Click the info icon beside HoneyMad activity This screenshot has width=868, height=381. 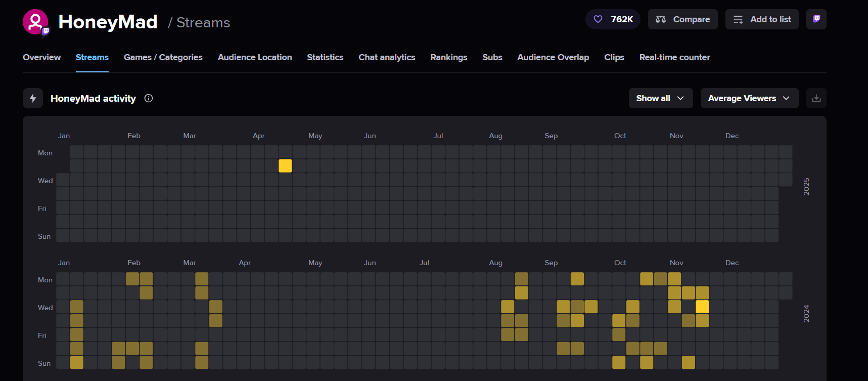pos(149,98)
